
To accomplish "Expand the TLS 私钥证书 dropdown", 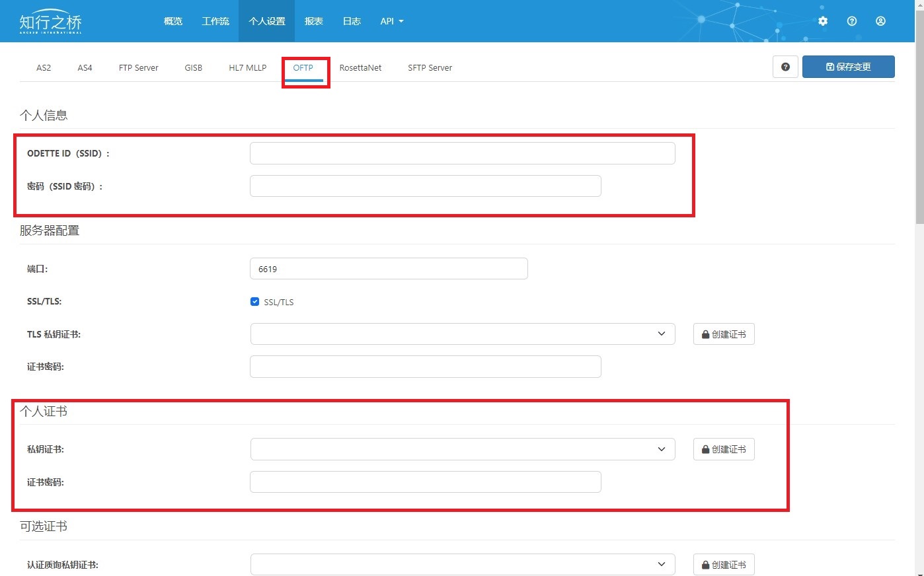I will click(463, 334).
